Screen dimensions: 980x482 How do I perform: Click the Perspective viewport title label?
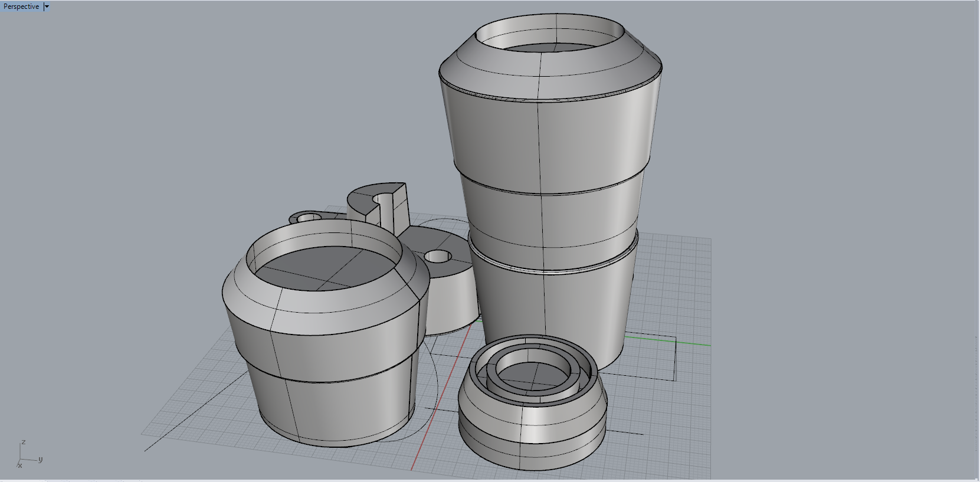coord(21,6)
